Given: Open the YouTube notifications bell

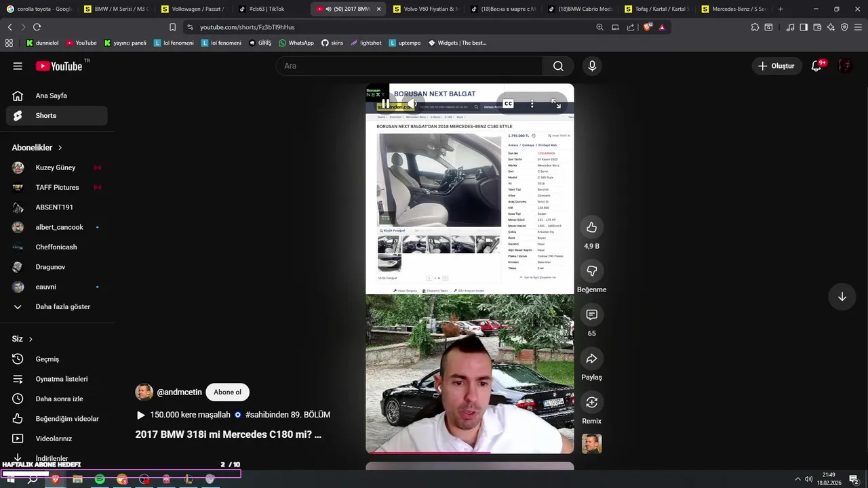Looking at the screenshot, I should pyautogui.click(x=816, y=66).
